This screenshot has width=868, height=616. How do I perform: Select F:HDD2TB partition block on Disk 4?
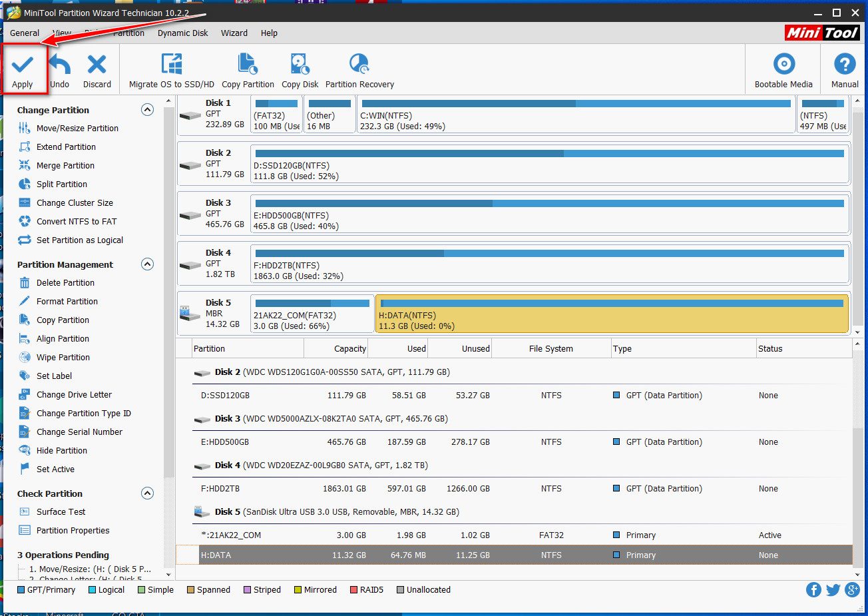550,264
